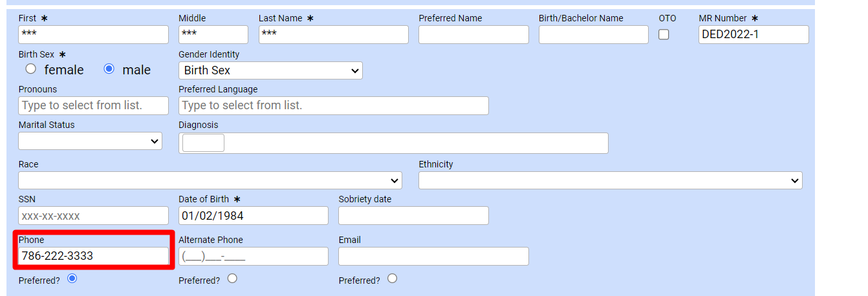Open the Race dropdown
The width and height of the screenshot is (868, 296).
(x=210, y=180)
